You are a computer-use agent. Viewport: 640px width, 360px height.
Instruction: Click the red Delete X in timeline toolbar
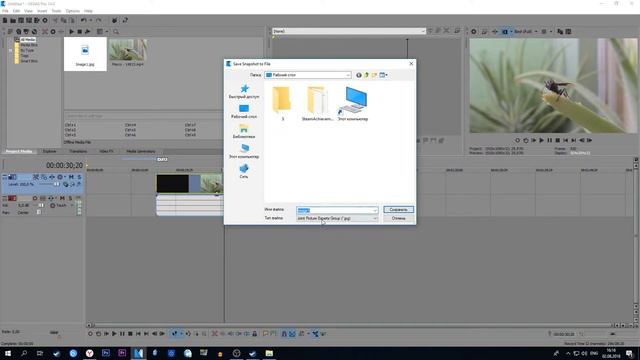(215, 334)
